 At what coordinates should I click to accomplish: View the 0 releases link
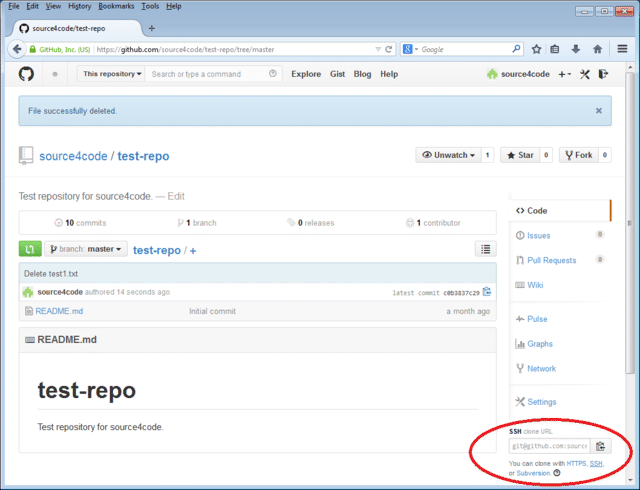tap(311, 223)
